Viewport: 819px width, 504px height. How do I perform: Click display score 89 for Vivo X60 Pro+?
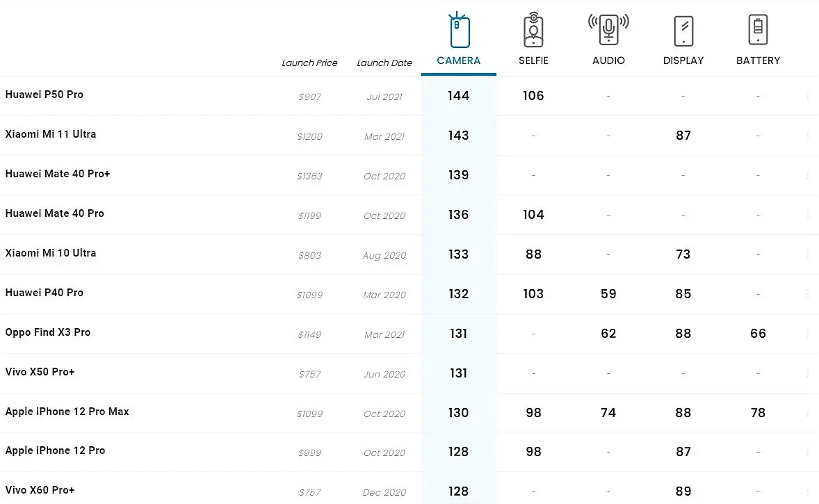(683, 491)
